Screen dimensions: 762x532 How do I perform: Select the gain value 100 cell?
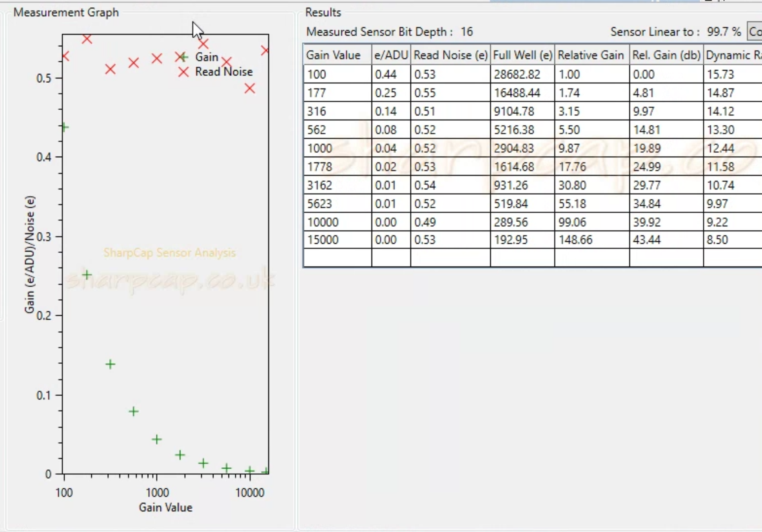pyautogui.click(x=337, y=74)
